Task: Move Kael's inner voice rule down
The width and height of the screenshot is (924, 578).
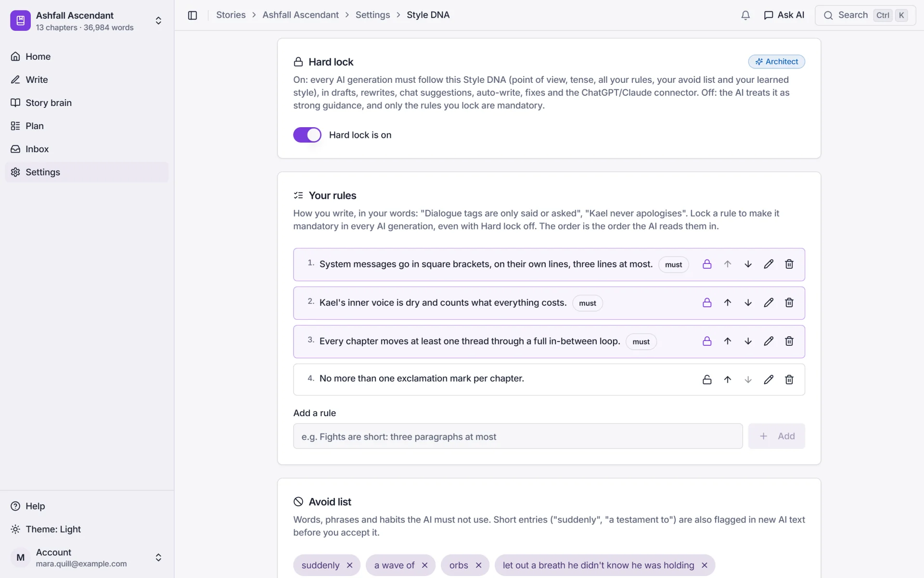Action: point(748,303)
